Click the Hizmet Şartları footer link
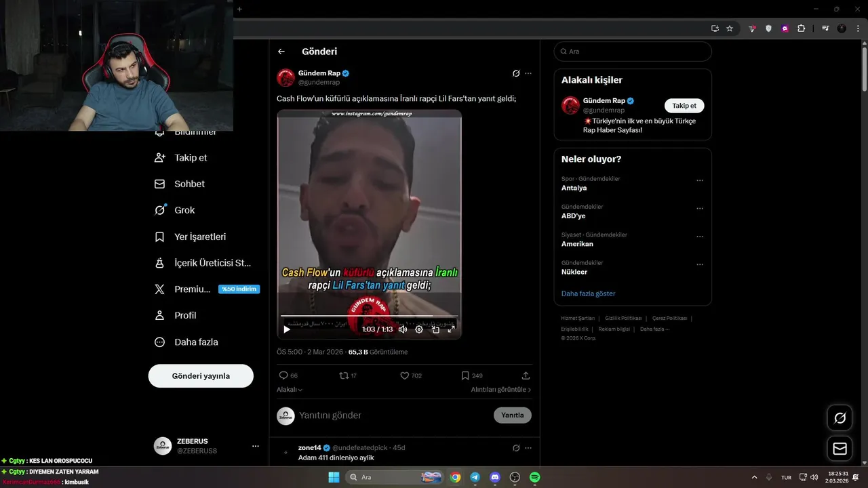Screen dimensions: 868x488 tap(578, 318)
